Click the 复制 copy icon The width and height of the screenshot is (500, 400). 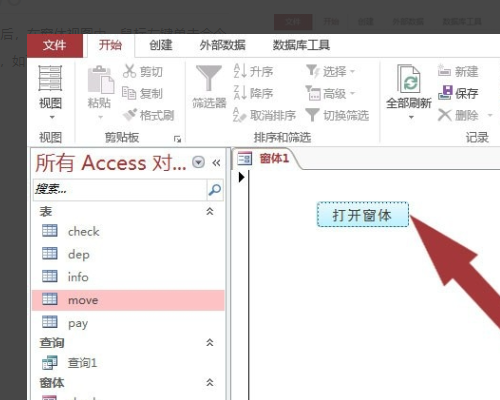point(129,93)
